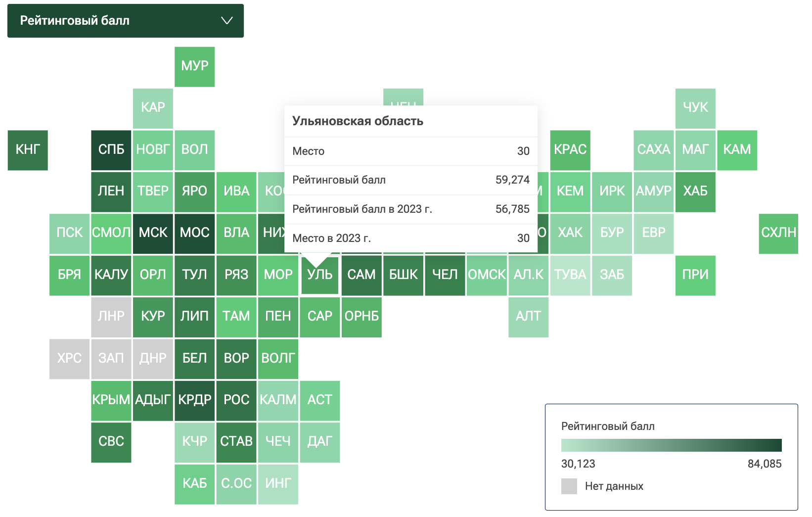Screen dimensions: 812x517
Task: Click the МСК region tile
Action: click(153, 234)
